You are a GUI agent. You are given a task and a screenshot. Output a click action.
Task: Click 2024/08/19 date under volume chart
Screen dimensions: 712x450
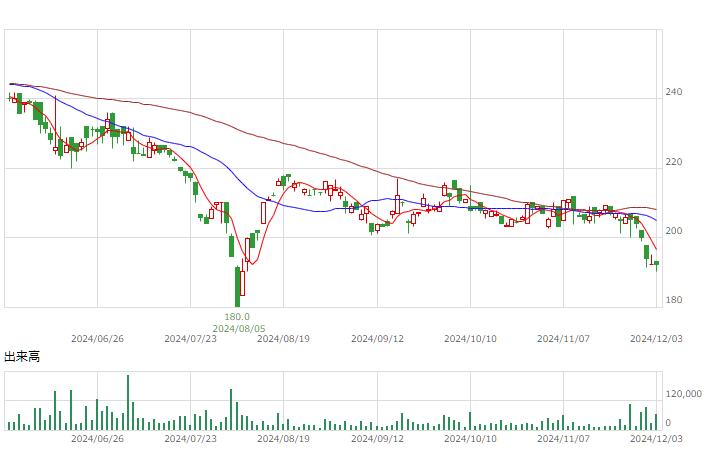pyautogui.click(x=283, y=439)
